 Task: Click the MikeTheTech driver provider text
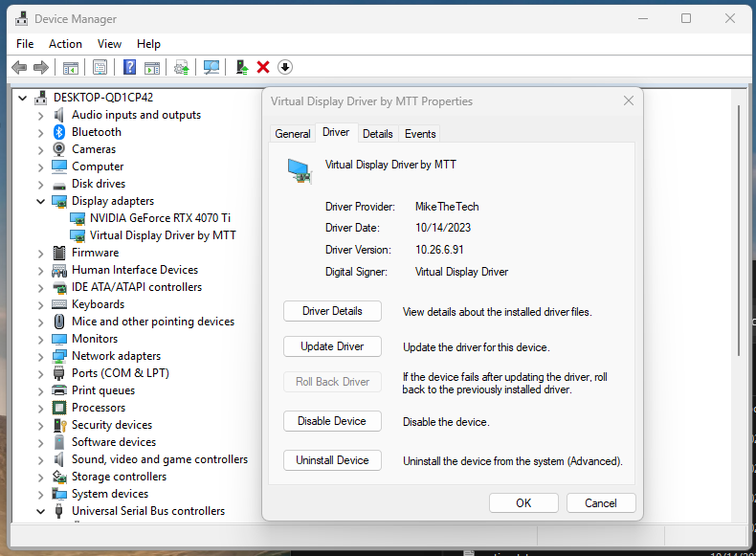[x=447, y=207]
